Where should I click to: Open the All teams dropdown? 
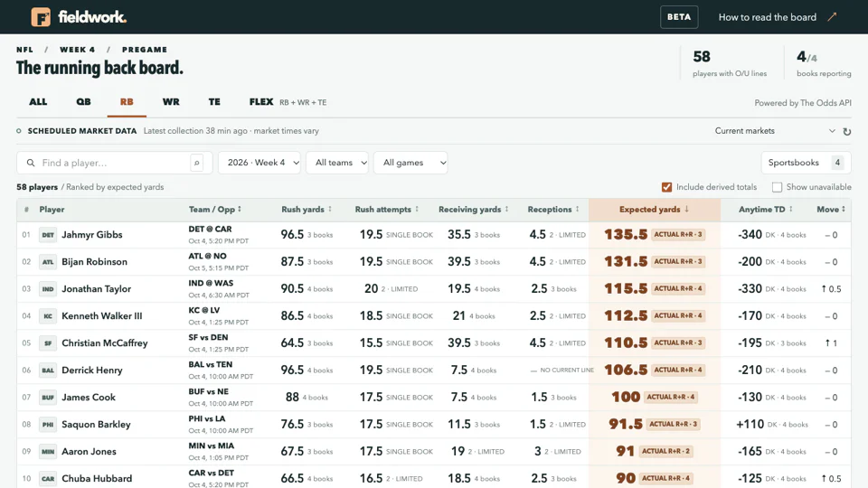(337, 163)
